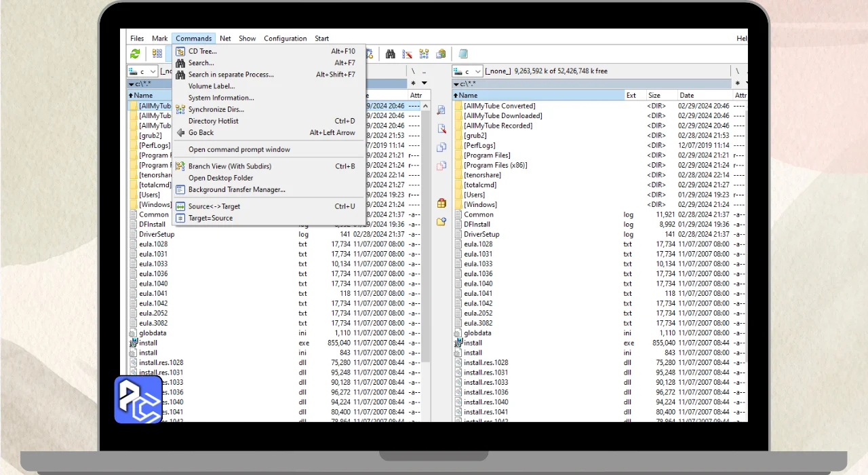Open the Multi-Rename tool from the toolbar

tap(408, 54)
